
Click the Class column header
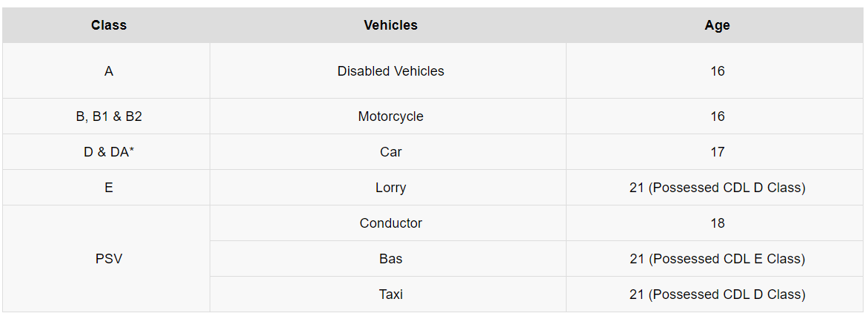109,25
